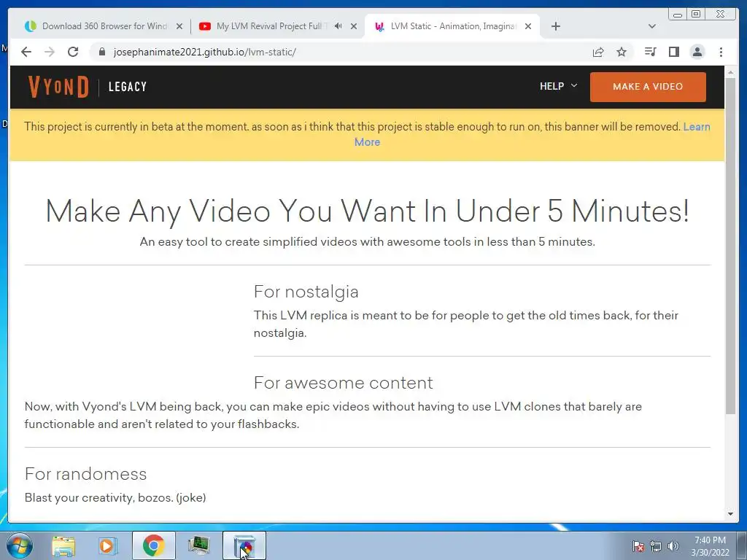The image size is (747, 560).
Task: Click the address bar URL
Action: 205,52
